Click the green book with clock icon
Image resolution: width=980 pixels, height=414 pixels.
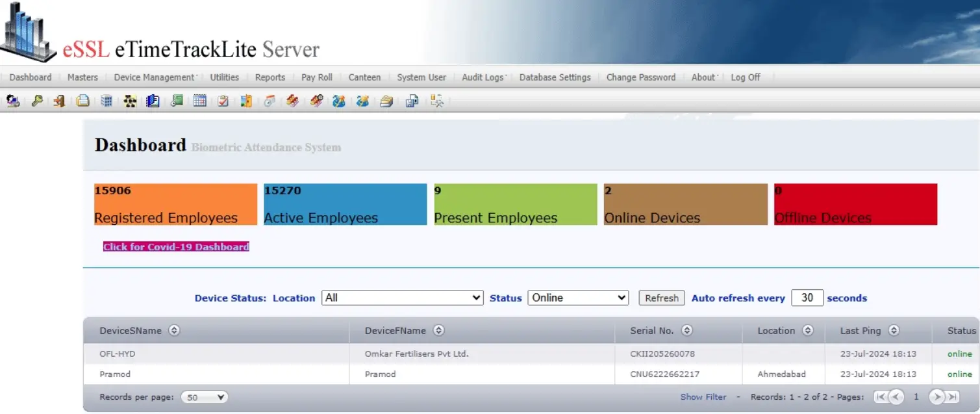[177, 101]
